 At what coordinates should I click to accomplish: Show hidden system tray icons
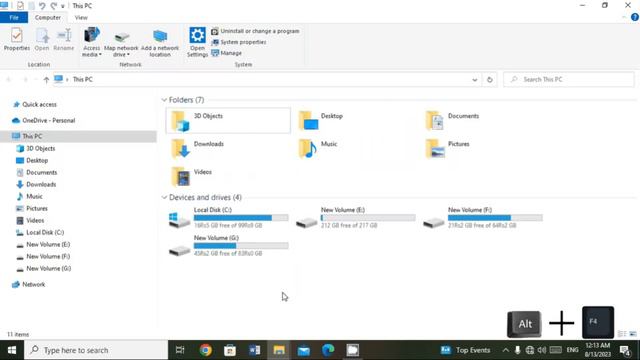tap(505, 350)
